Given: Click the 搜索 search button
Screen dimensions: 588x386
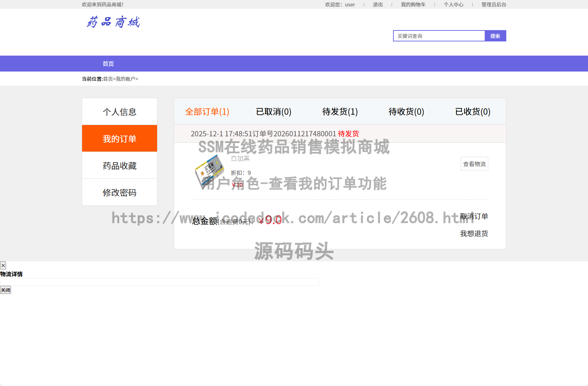Looking at the screenshot, I should (x=495, y=36).
